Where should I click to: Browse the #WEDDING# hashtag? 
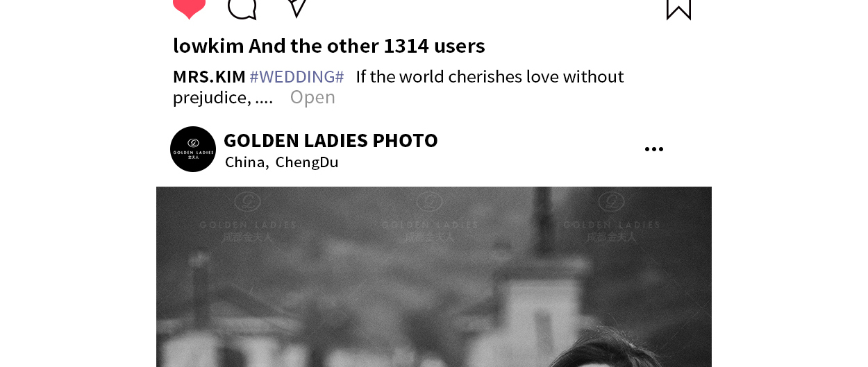[x=297, y=76]
